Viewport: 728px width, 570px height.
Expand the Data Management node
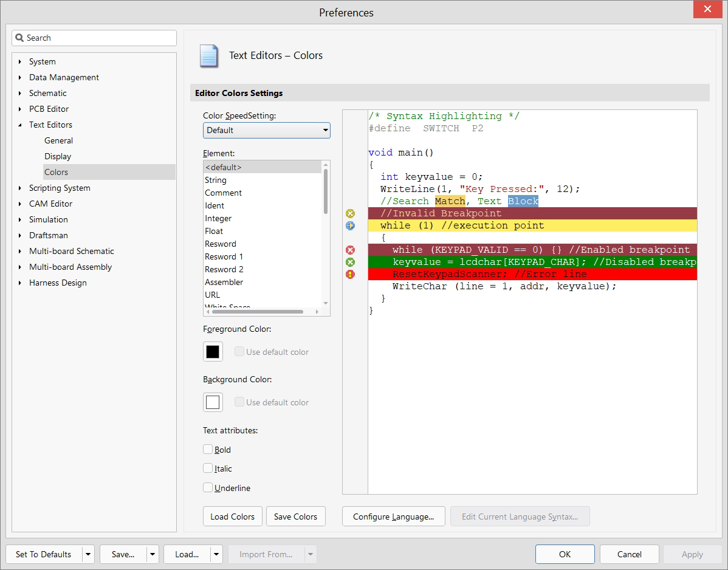coord(19,78)
